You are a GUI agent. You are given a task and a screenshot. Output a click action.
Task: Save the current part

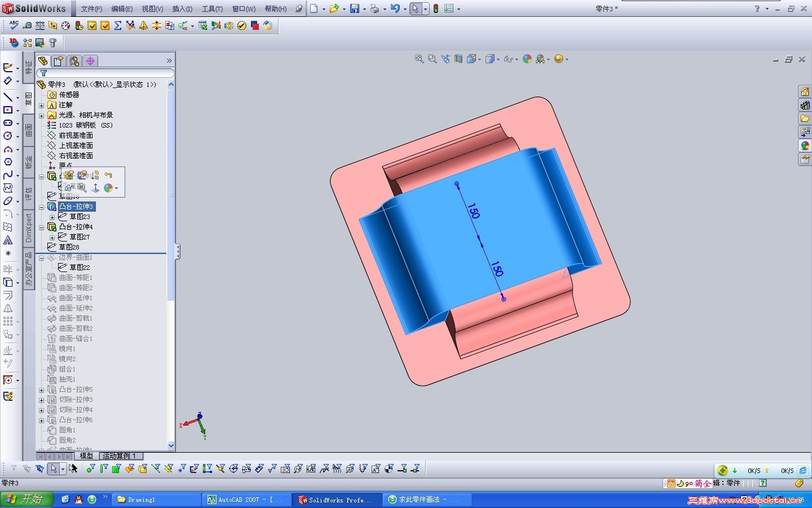[x=355, y=8]
